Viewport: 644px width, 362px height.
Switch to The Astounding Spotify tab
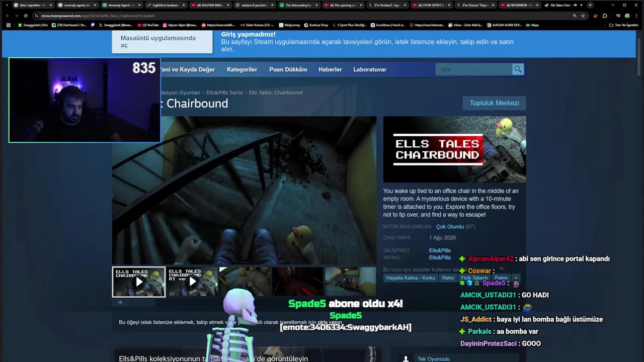tap(298, 5)
